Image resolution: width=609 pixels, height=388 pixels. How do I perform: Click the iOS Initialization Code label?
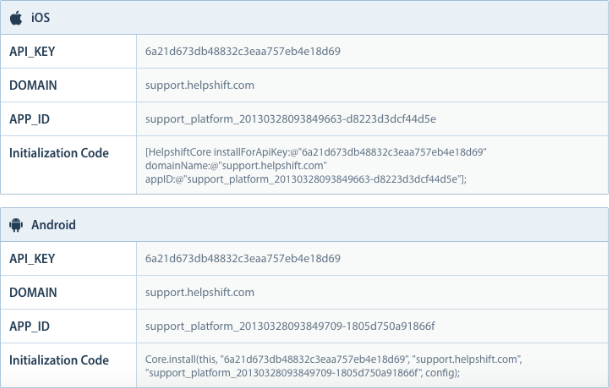[x=59, y=153]
